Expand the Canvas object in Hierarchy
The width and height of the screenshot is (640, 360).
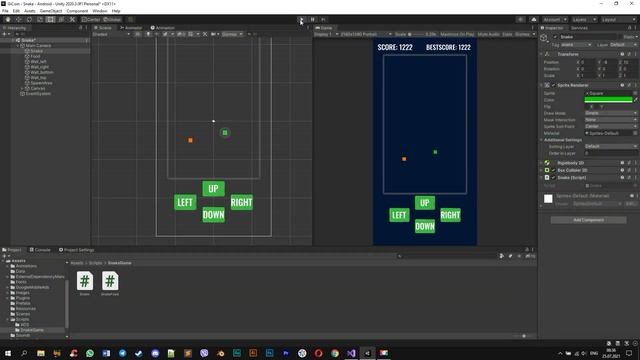point(22,88)
